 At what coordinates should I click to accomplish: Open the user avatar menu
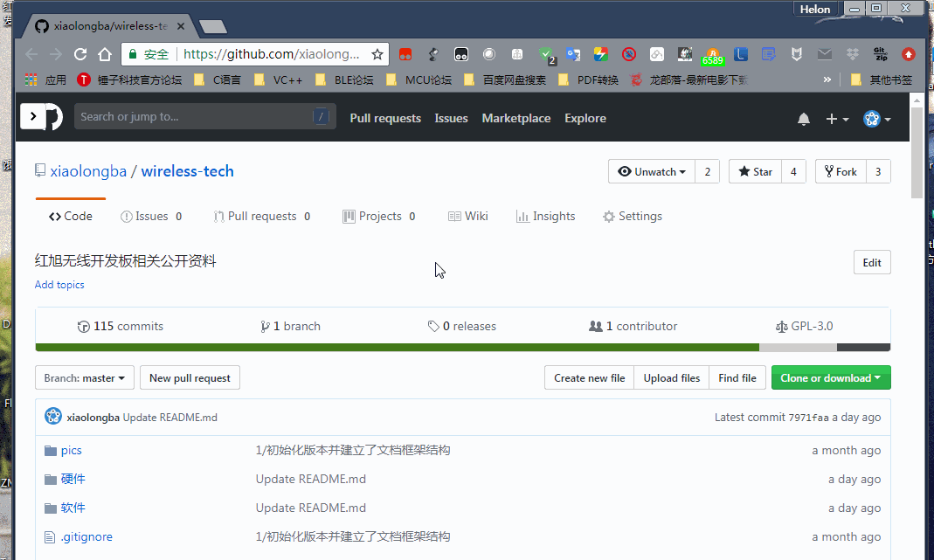click(x=877, y=119)
